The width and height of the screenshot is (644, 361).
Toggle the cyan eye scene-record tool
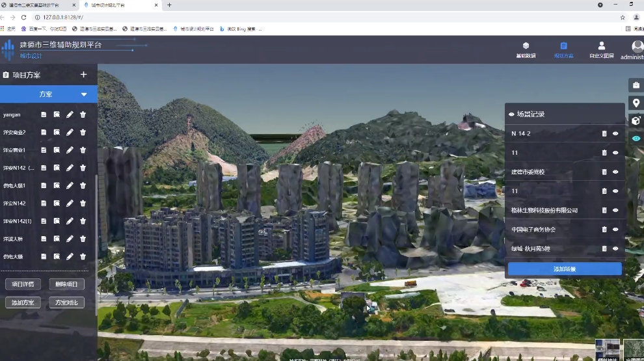(x=636, y=139)
